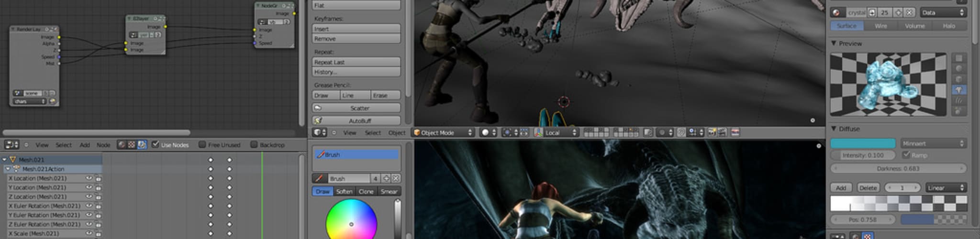The height and width of the screenshot is (239, 980).
Task: Open the Local orientation dropdown
Action: point(560,132)
